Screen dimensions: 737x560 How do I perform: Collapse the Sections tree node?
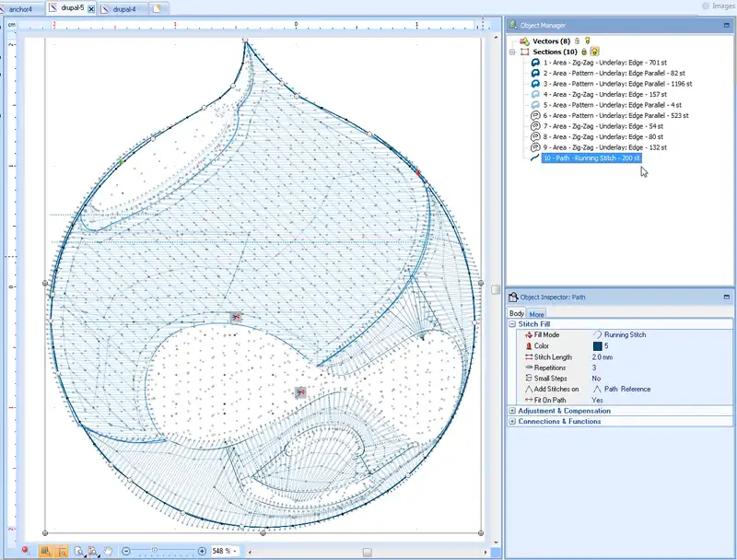tap(513, 52)
